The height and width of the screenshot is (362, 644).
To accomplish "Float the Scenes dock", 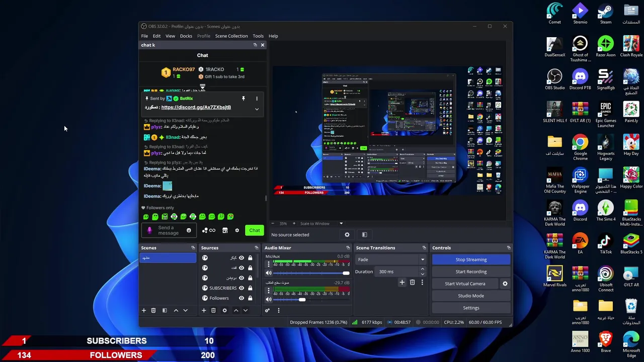I will (x=193, y=248).
